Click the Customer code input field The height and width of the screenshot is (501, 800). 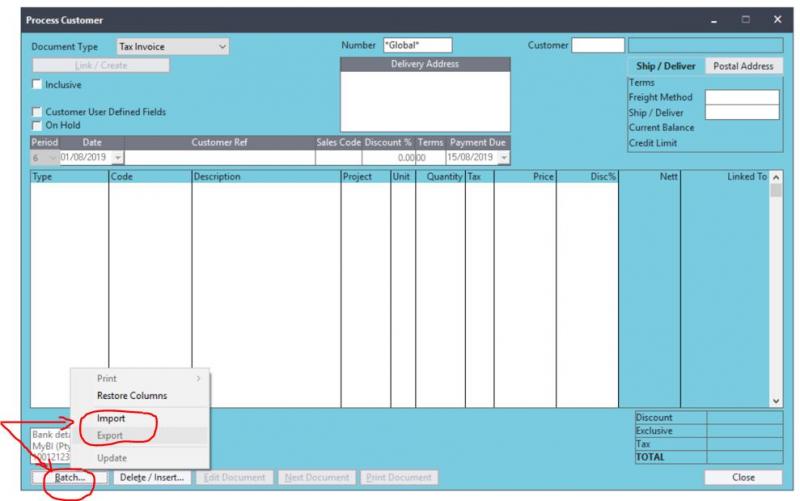click(597, 45)
